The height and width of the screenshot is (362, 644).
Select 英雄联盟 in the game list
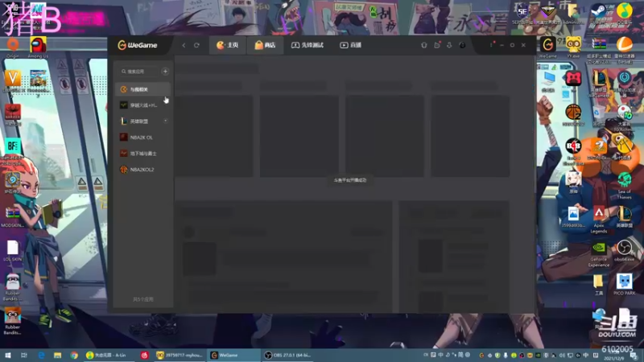click(x=142, y=121)
